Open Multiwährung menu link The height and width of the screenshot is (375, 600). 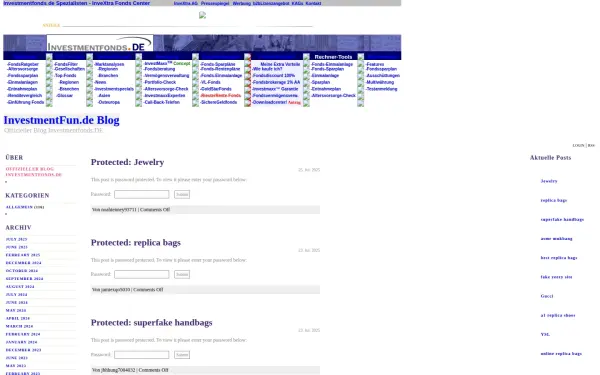pos(380,82)
